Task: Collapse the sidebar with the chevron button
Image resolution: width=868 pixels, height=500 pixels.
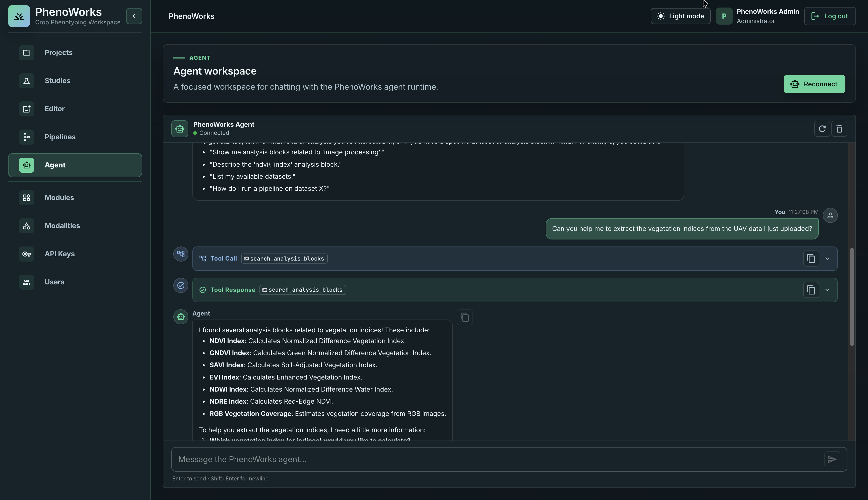Action: [x=134, y=16]
